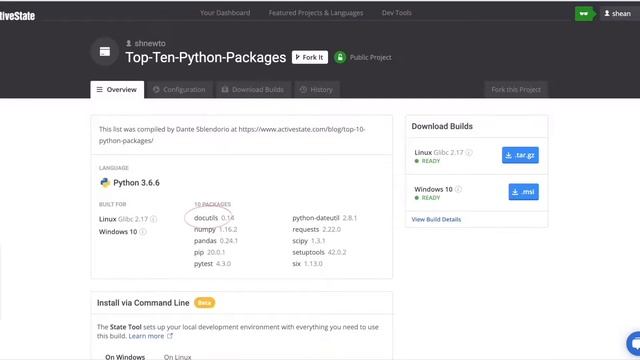Click the Public Project label
This screenshot has width=640, height=360.
click(x=370, y=58)
